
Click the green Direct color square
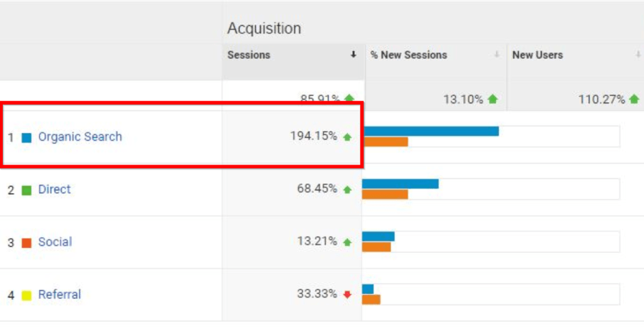(27, 191)
